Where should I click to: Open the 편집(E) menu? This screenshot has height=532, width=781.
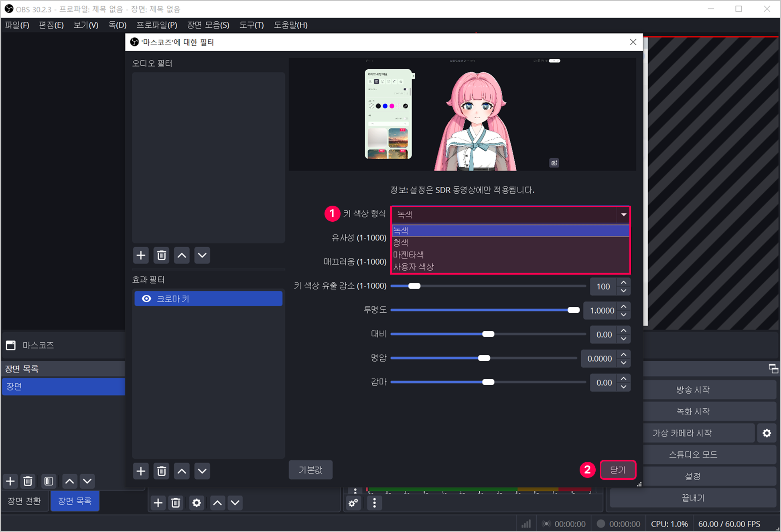(x=51, y=25)
